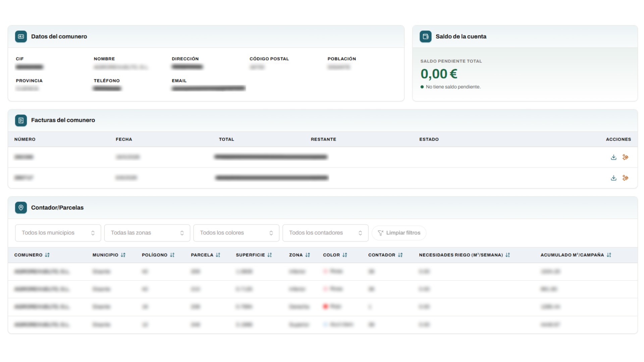Click the TOTAL column header in invoices

coord(226,139)
